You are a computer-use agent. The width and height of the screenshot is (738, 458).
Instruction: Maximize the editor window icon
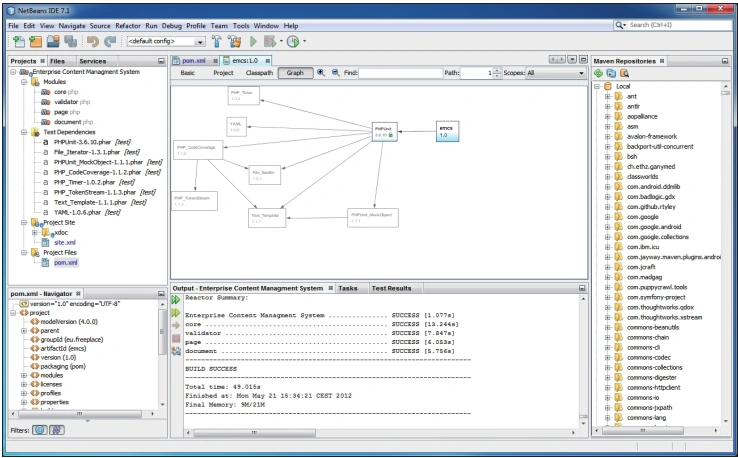point(583,60)
